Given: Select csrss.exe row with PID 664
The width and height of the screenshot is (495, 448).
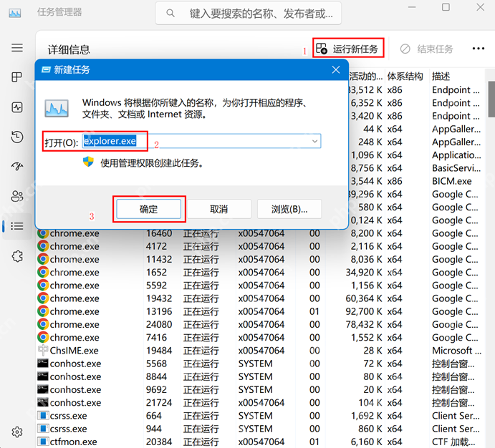Looking at the screenshot, I should pyautogui.click(x=259, y=416).
